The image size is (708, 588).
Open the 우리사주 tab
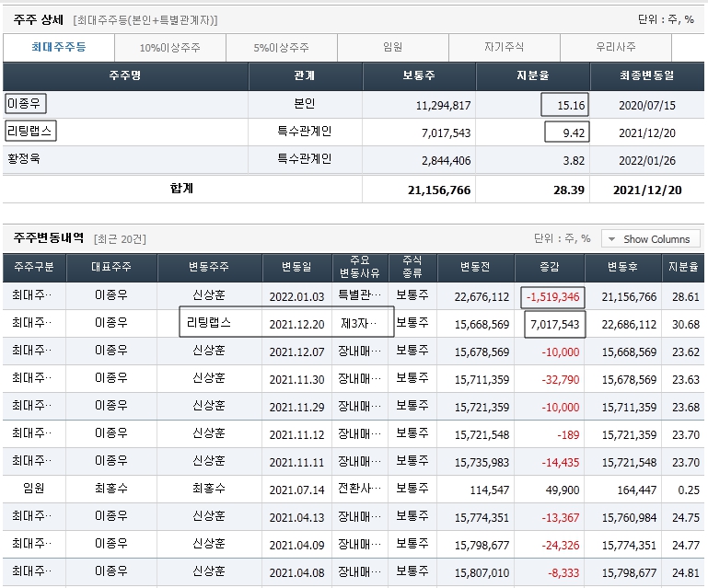point(616,47)
